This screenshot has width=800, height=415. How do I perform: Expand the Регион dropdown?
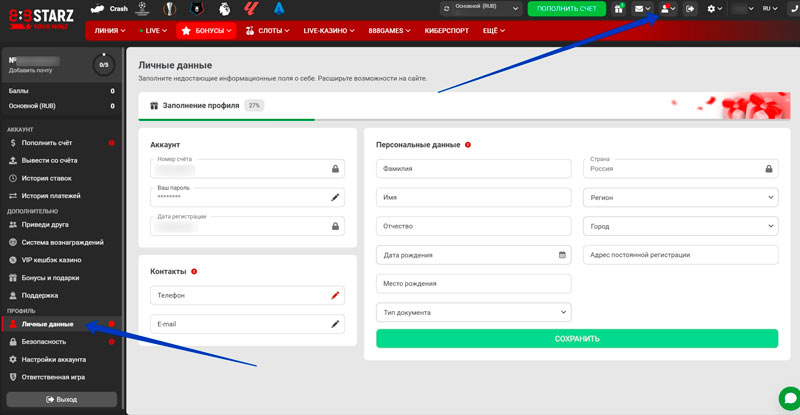(x=680, y=198)
